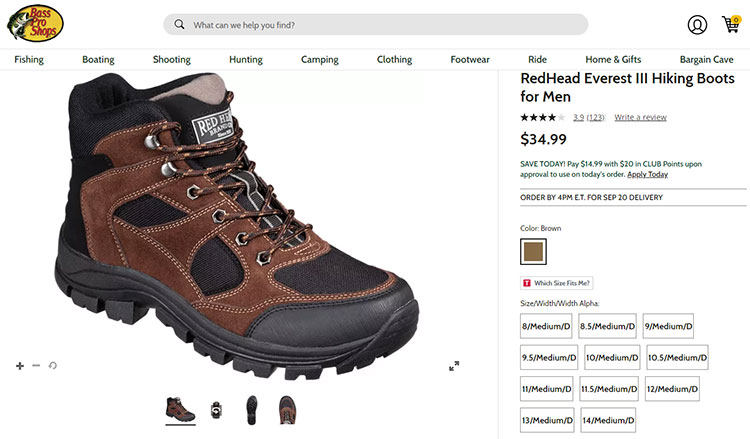The height and width of the screenshot is (439, 750).
Task: Click the Apply Today link
Action: coord(647,174)
